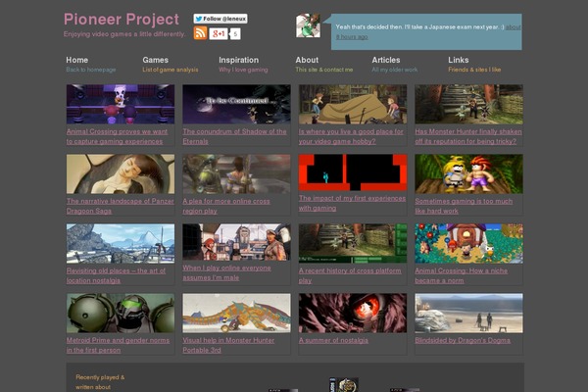Screen dimensions: 588x392
Task: Open everyone assumes I'm male thumbnail
Action: 236,242
